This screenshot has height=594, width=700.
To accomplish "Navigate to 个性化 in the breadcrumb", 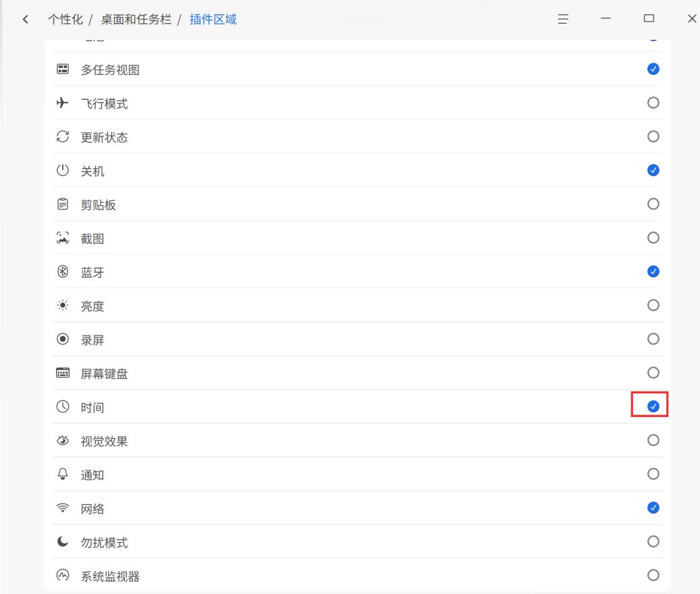I will pyautogui.click(x=65, y=20).
